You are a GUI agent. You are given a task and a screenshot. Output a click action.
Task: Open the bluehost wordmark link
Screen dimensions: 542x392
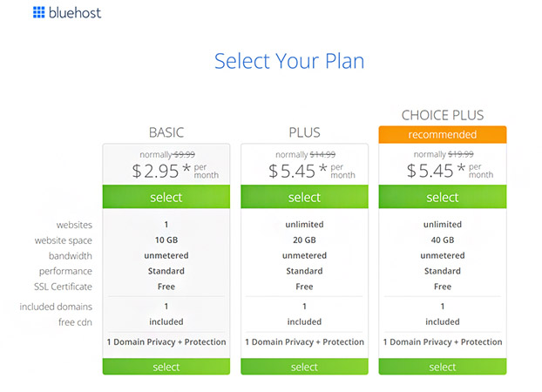(x=75, y=13)
